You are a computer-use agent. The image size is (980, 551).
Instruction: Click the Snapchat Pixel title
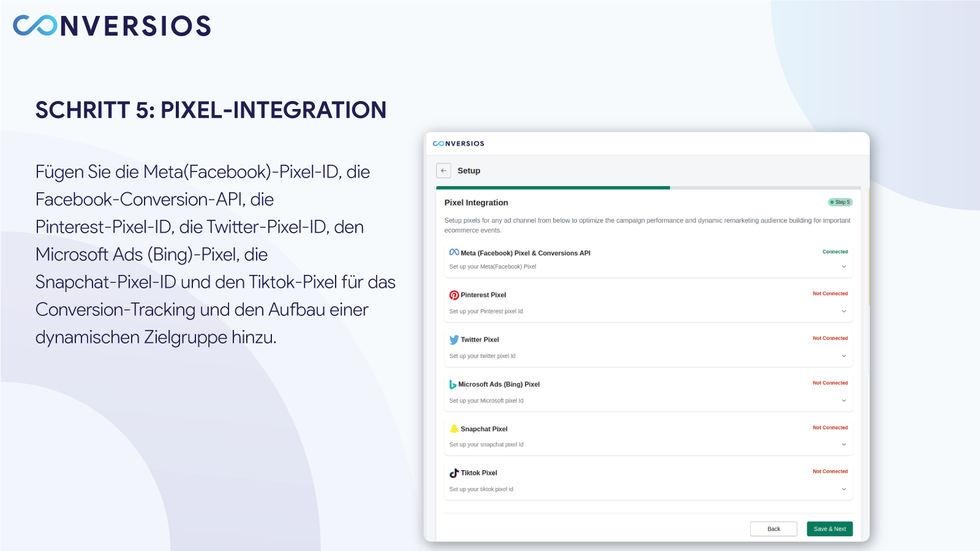[x=484, y=429]
